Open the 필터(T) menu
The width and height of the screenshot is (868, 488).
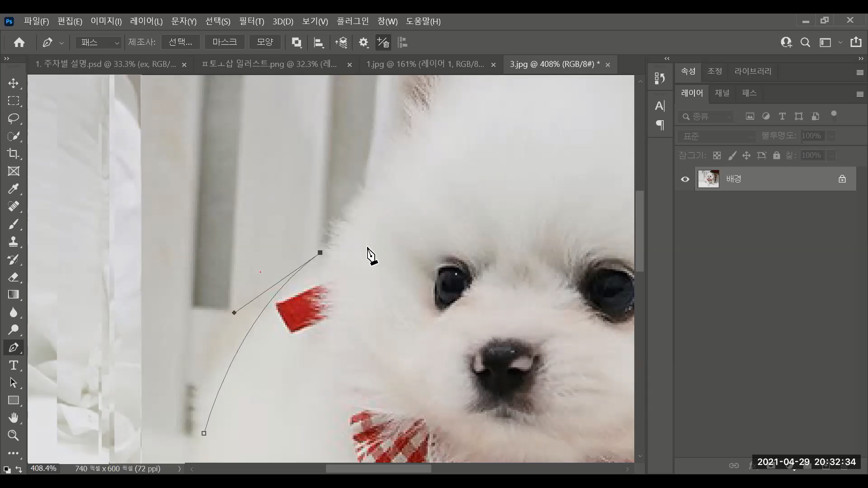251,21
